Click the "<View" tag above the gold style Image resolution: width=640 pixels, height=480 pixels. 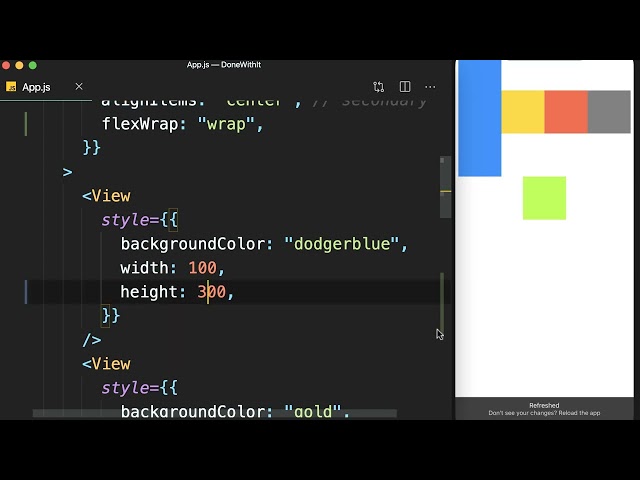click(x=106, y=364)
